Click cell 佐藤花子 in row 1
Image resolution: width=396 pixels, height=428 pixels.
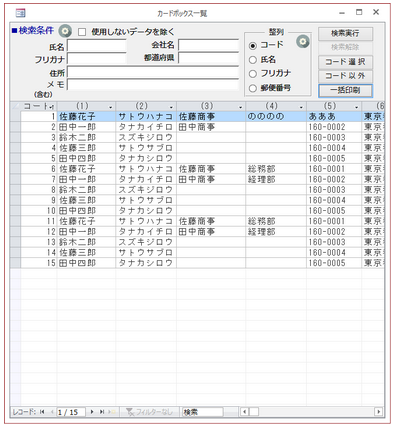click(86, 116)
